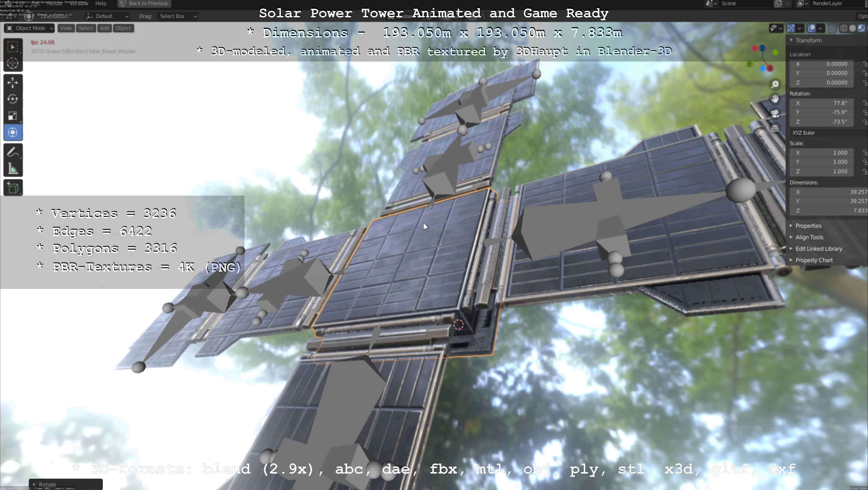Viewport: 868px width, 490px height.
Task: Activate the Annotate pencil tool
Action: pyautogui.click(x=13, y=152)
